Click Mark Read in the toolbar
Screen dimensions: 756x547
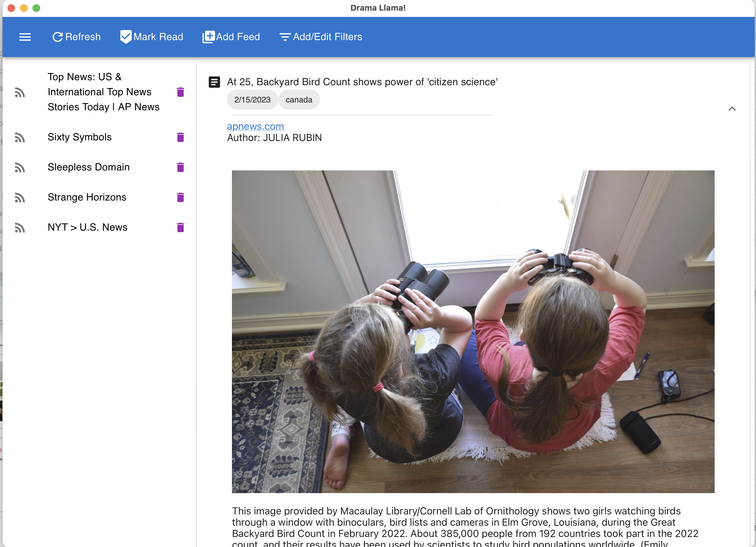point(158,37)
